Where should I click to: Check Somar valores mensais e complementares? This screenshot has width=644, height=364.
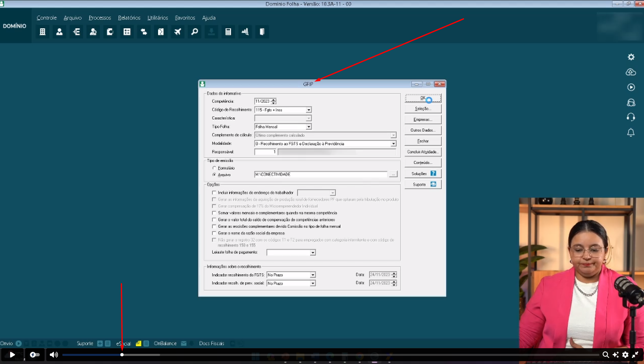pyautogui.click(x=214, y=213)
